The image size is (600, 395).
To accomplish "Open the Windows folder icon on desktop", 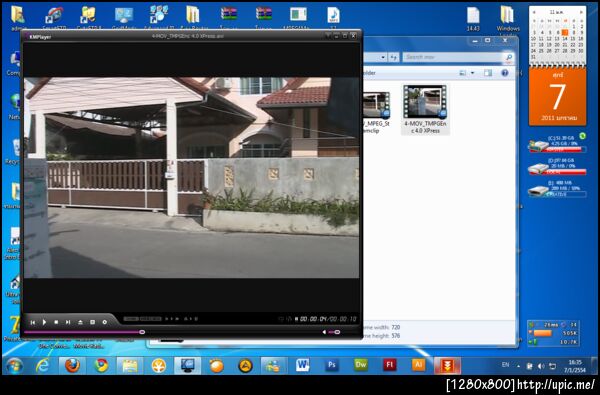I will (508, 20).
